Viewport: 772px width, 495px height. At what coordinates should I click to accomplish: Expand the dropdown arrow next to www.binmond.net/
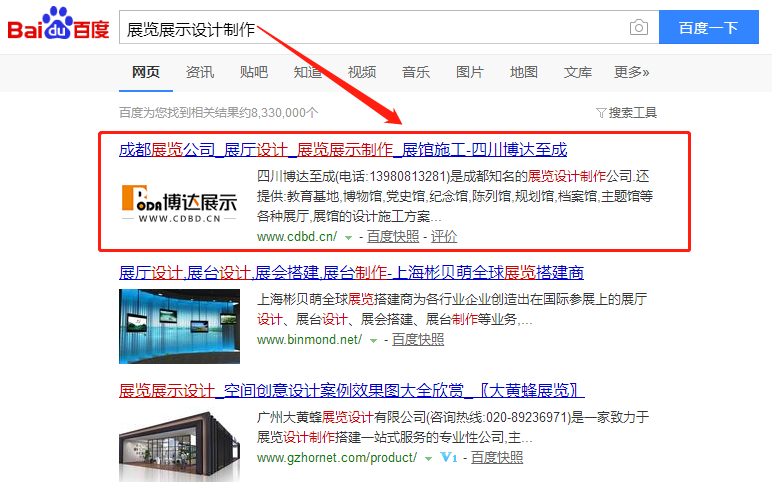pyautogui.click(x=373, y=341)
